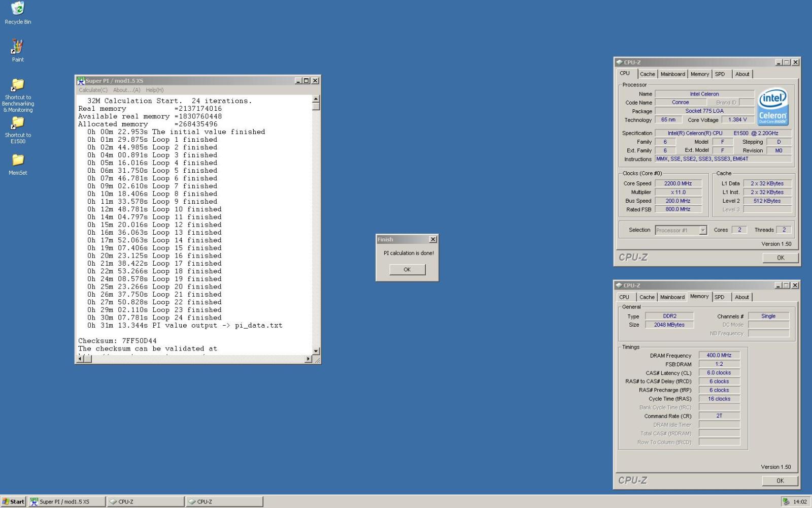Select the Cache tab in upper CPU-Z
This screenshot has height=508, width=812.
[647, 74]
